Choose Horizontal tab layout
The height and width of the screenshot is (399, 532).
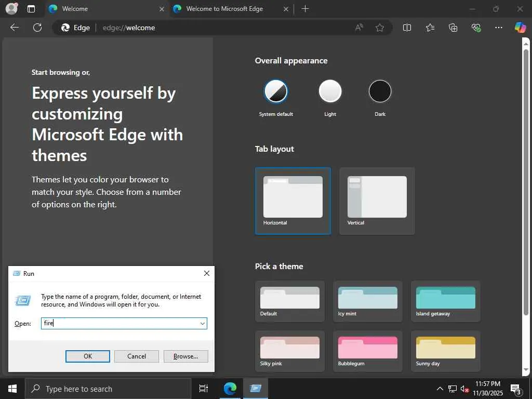(x=293, y=201)
